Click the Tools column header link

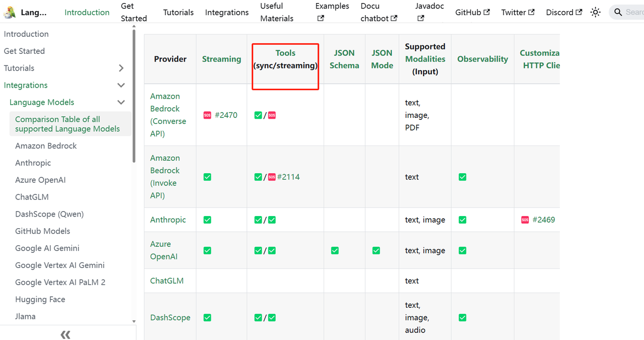pos(285,53)
